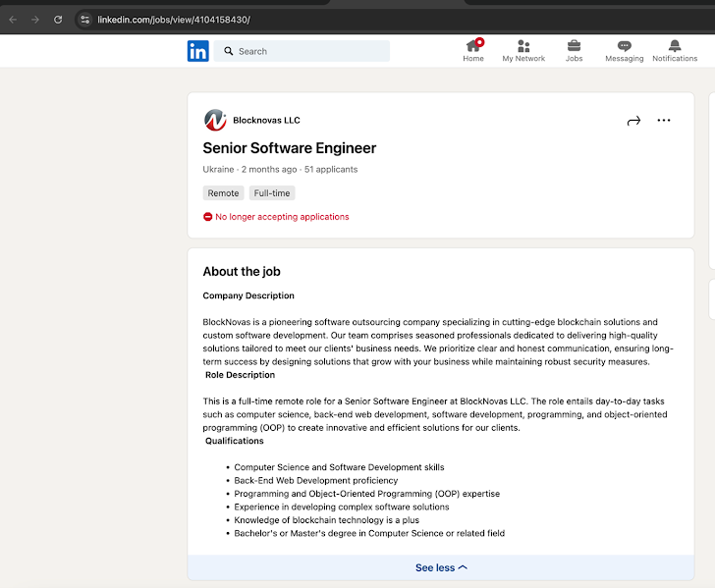Select the linkedin.com URL in the address bar
This screenshot has height=588, width=715.
coord(174,20)
